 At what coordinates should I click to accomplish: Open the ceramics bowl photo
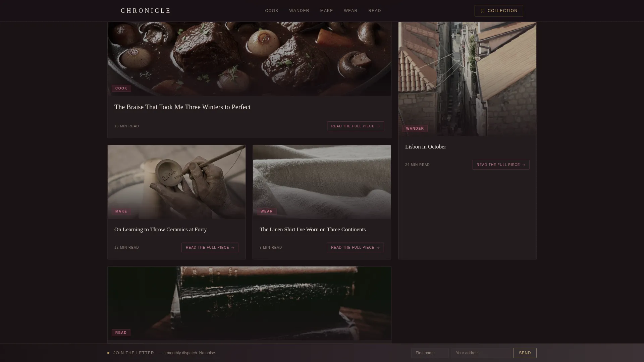click(176, 182)
